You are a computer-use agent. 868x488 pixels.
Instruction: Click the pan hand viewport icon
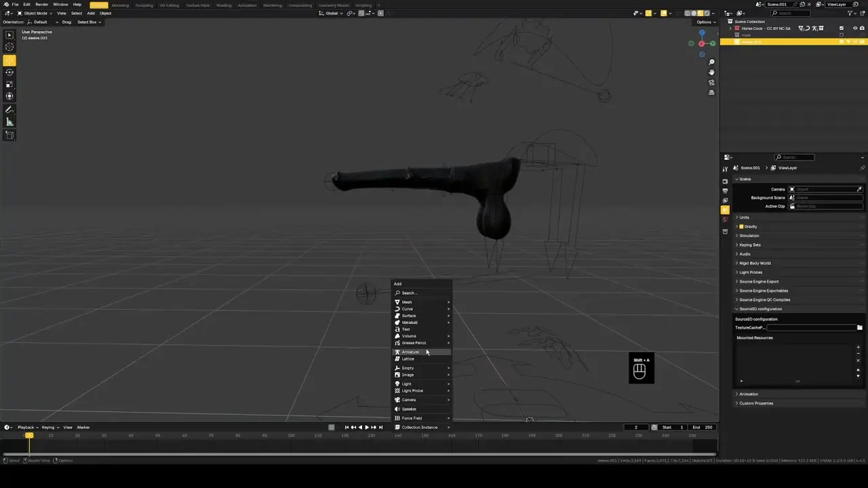click(x=711, y=72)
